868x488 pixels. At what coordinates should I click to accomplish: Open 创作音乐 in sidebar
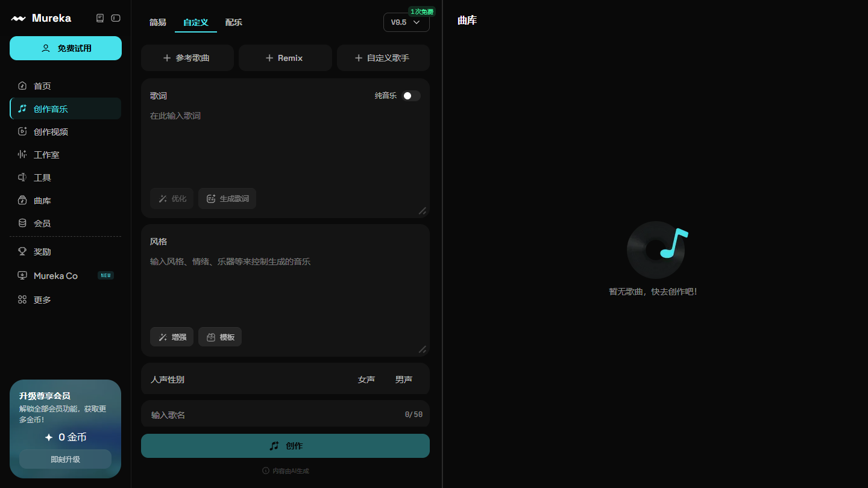click(x=65, y=109)
